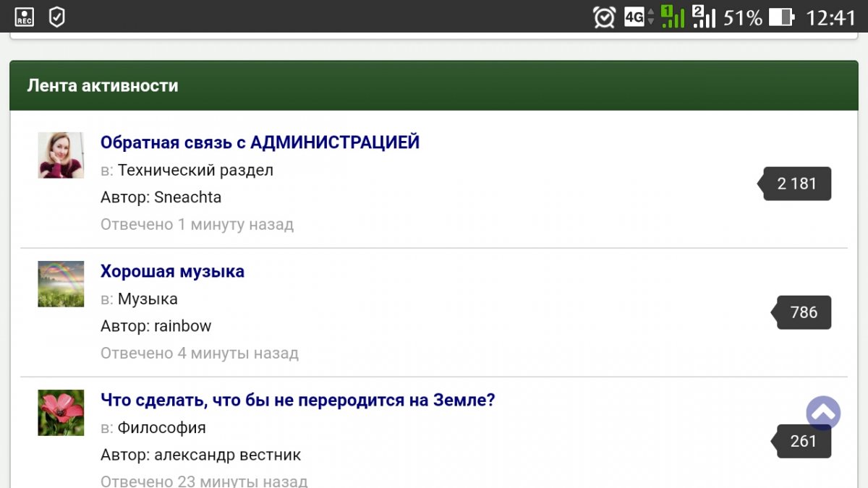Go to Технический раздел forum section

pyautogui.click(x=195, y=171)
